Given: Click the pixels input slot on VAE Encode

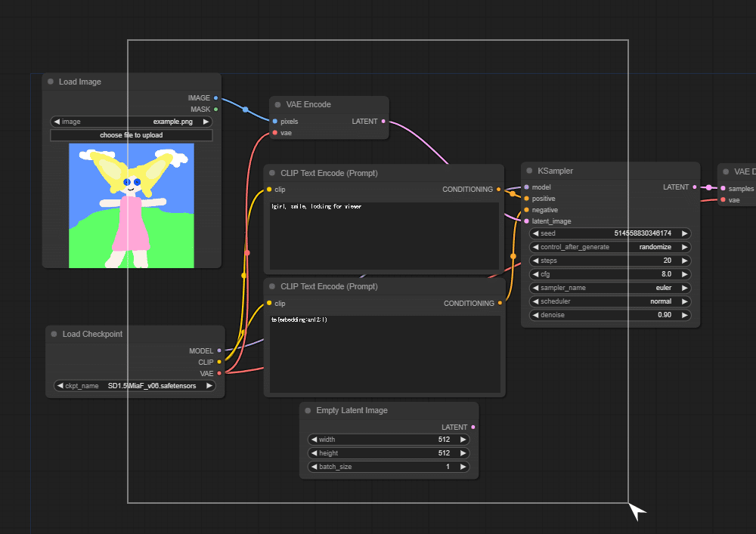Looking at the screenshot, I should 275,122.
